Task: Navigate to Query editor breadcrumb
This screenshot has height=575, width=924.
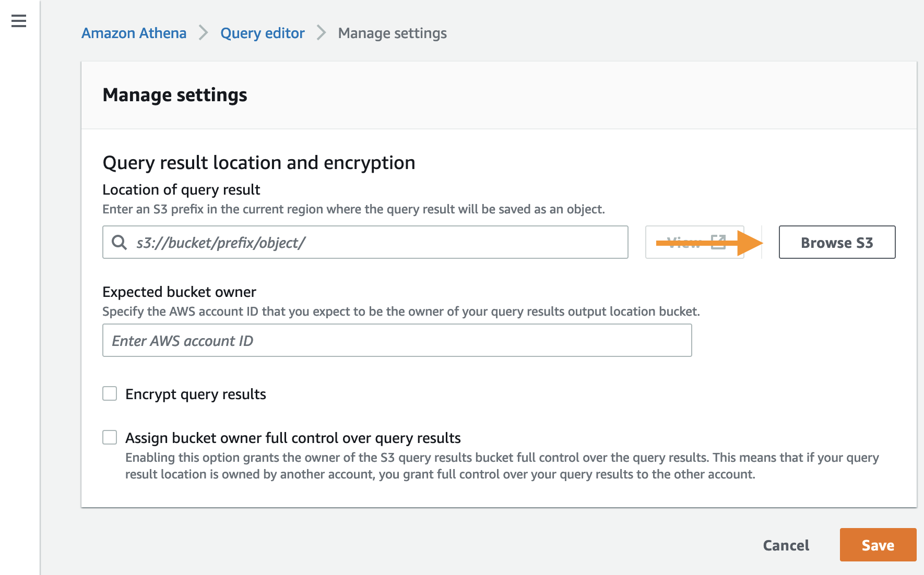Action: click(x=262, y=33)
